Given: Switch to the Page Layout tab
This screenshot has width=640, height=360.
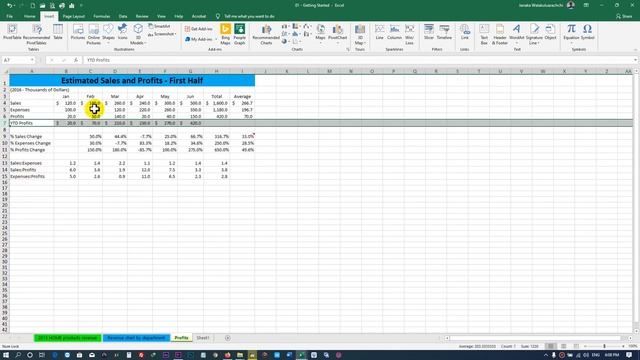Looking at the screenshot, I should [x=73, y=16].
